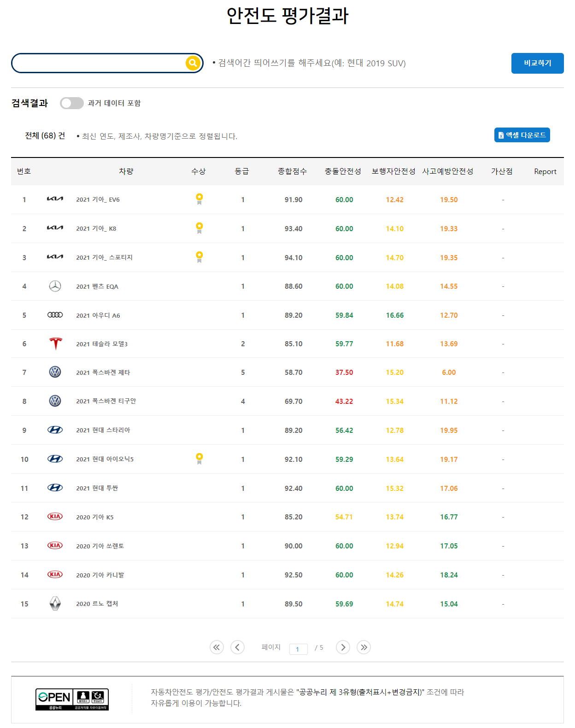Click the Volkswagen logo in the 티구안 row
Viewport: 575px width, 728px height.
tap(55, 401)
